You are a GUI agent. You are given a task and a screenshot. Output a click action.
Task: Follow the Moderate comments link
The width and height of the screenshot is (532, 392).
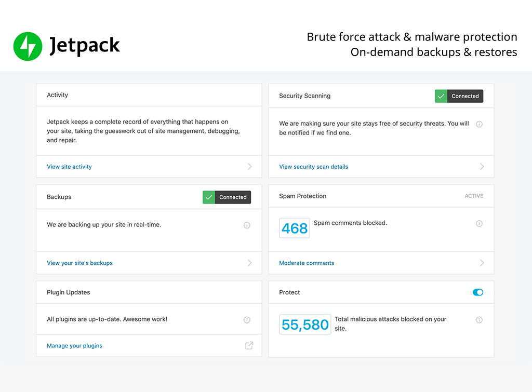coord(307,263)
